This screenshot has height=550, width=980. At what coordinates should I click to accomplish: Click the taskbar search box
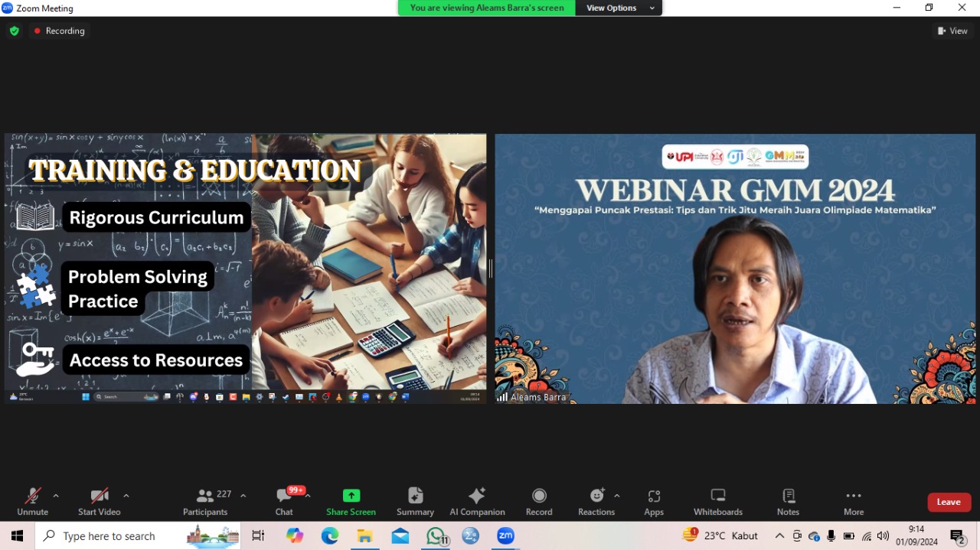click(x=138, y=536)
